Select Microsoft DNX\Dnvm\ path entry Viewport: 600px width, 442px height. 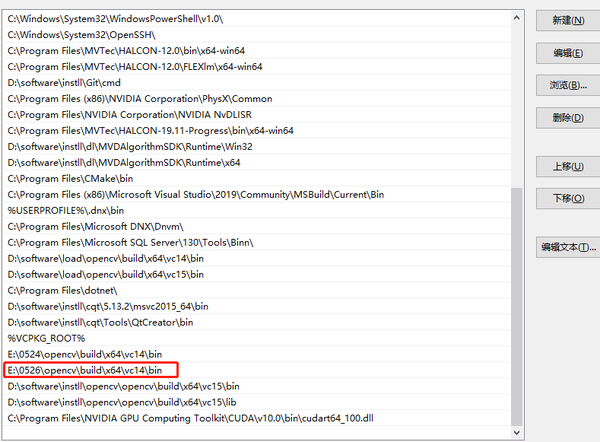click(x=257, y=227)
